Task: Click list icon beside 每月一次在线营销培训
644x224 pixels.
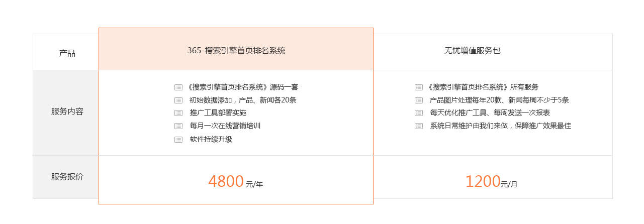Action: [x=178, y=126]
